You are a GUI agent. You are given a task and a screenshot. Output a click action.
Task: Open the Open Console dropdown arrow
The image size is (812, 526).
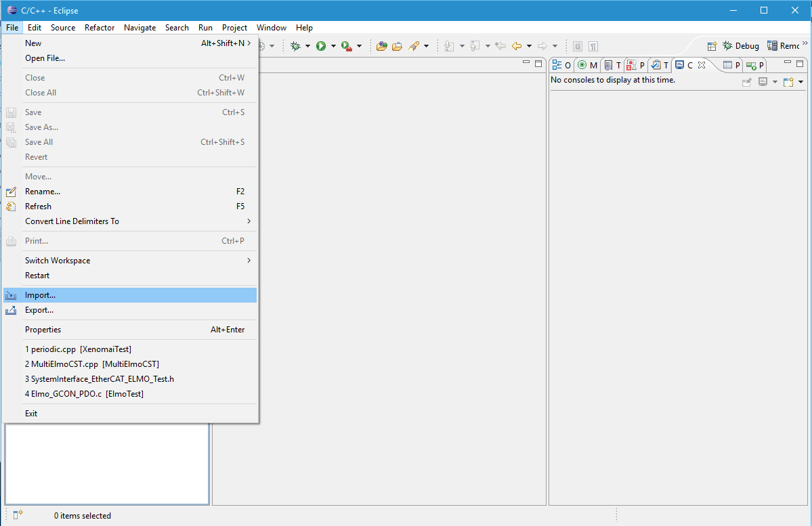click(800, 82)
